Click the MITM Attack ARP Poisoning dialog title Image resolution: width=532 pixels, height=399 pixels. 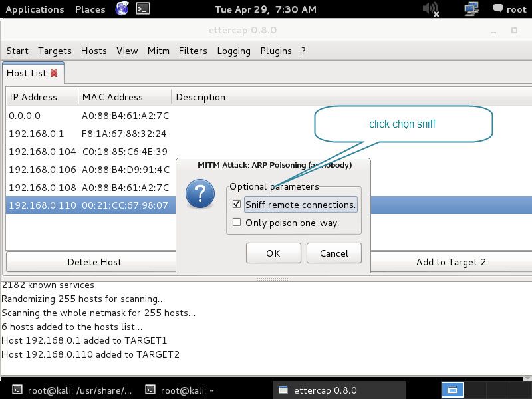tap(275, 165)
